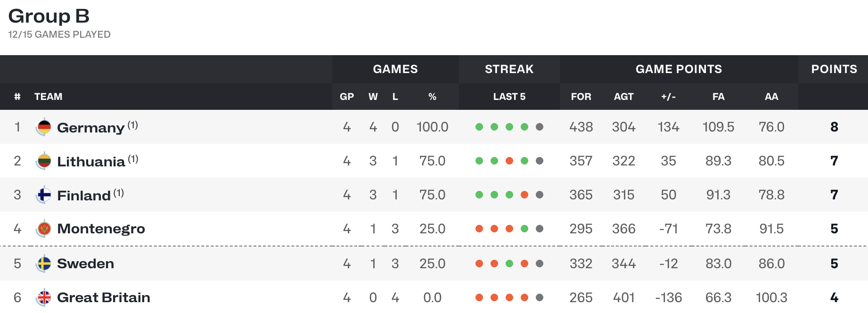Open the Montenegro team page
The width and height of the screenshot is (868, 313).
click(x=101, y=229)
